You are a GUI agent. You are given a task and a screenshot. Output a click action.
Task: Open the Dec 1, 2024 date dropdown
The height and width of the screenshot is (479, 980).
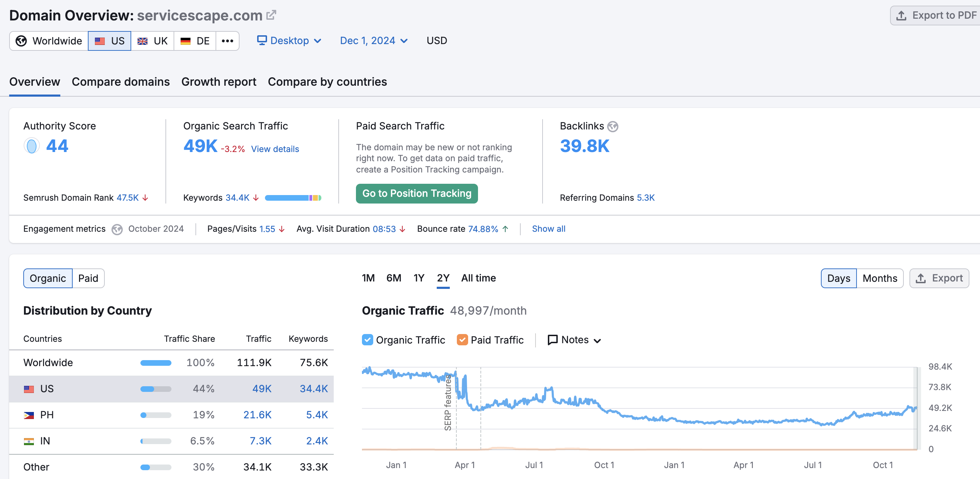point(373,41)
